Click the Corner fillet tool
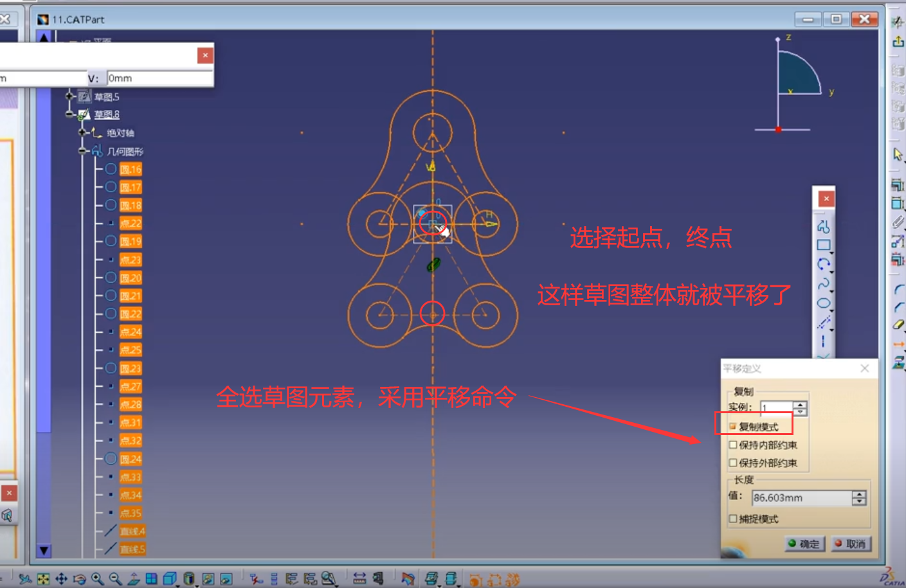This screenshot has width=906, height=588. [x=898, y=290]
